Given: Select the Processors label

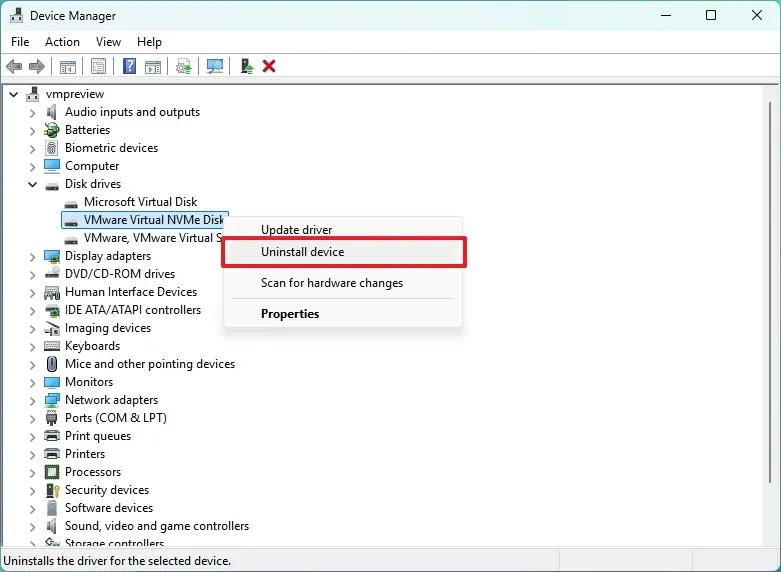Looking at the screenshot, I should 93,472.
